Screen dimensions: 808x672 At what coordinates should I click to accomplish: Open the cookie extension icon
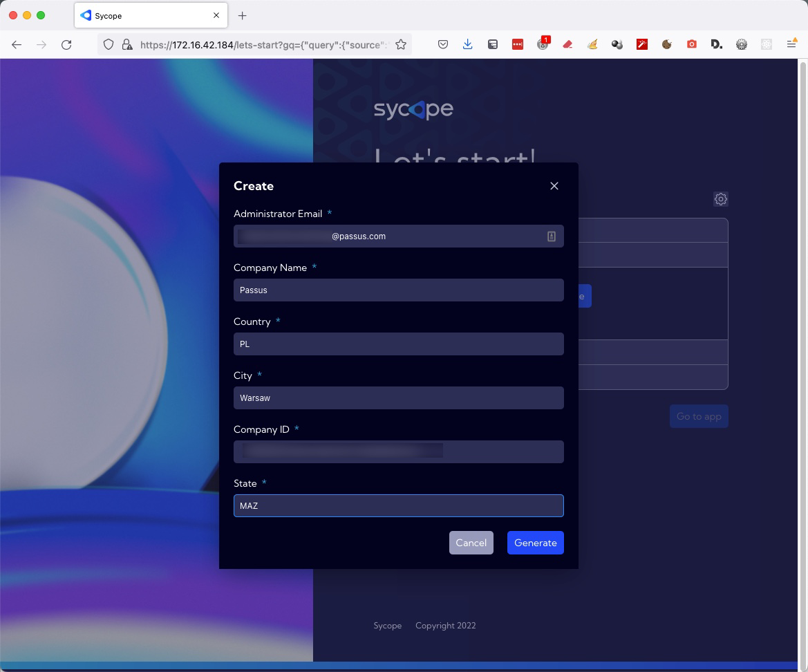pyautogui.click(x=667, y=45)
